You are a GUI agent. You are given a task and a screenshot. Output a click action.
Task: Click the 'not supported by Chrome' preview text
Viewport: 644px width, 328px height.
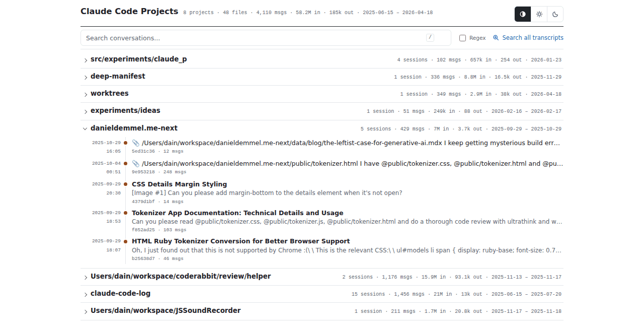(x=347, y=250)
